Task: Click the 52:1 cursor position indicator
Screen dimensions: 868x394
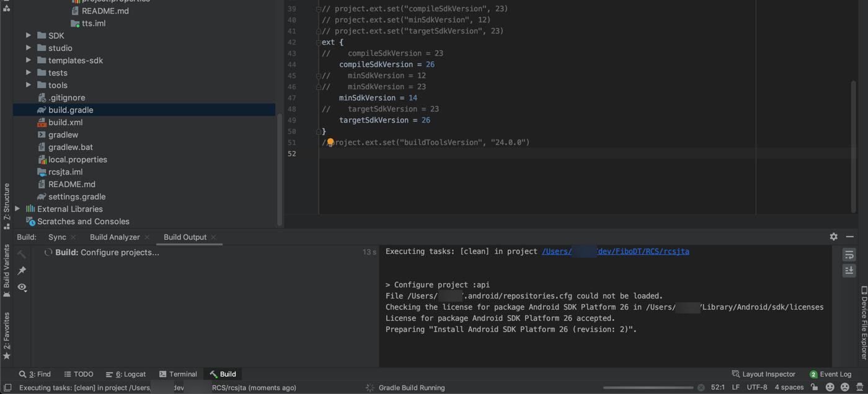Action: (718, 388)
